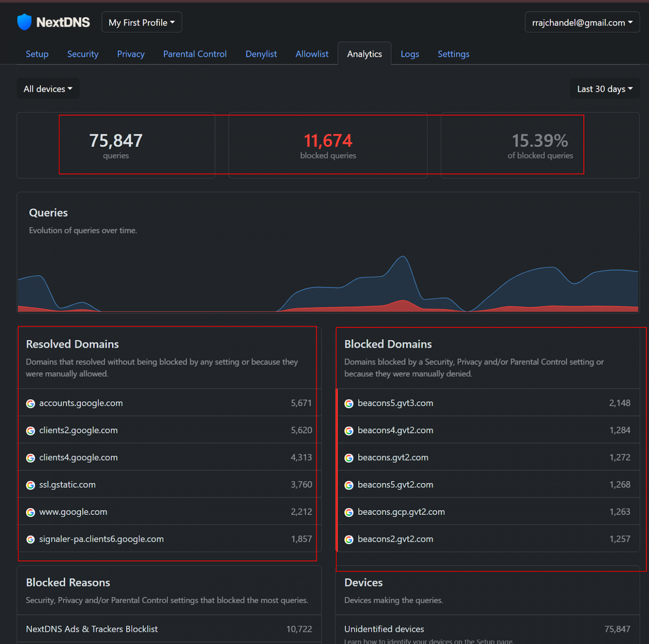Image resolution: width=649 pixels, height=644 pixels.
Task: Click the Google icon beside ssl.gstatic.com
Action: [x=30, y=485]
